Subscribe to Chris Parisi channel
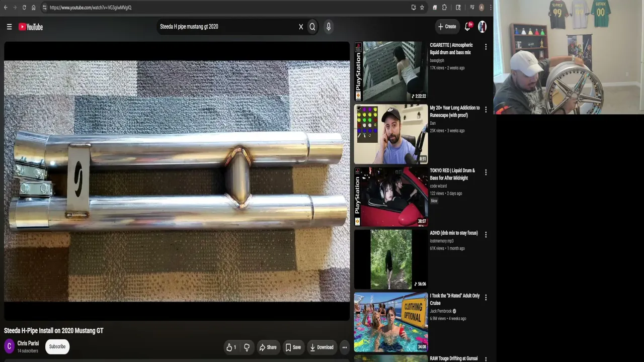The image size is (644, 362). (x=57, y=346)
